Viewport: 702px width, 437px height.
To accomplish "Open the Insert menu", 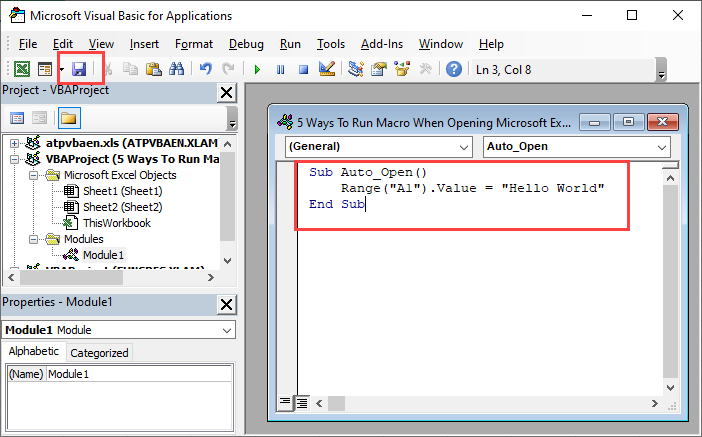I will 144,44.
